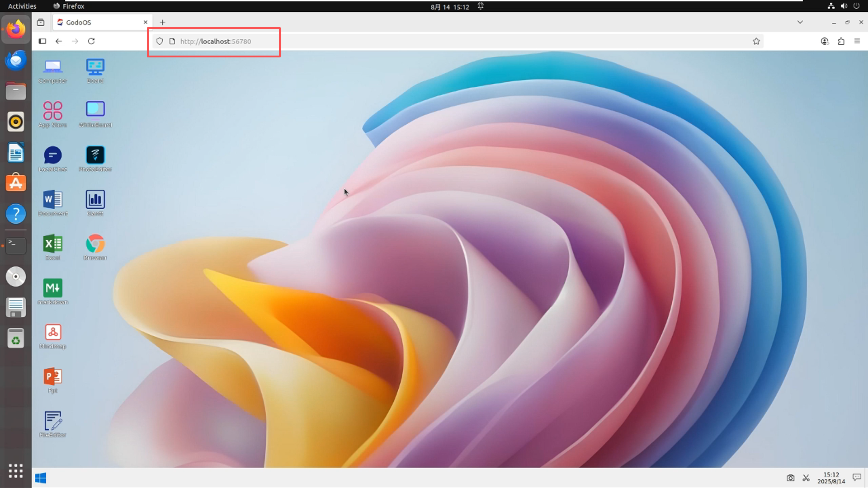Select the Mindmap app icon
868x488 pixels.
[53, 336]
